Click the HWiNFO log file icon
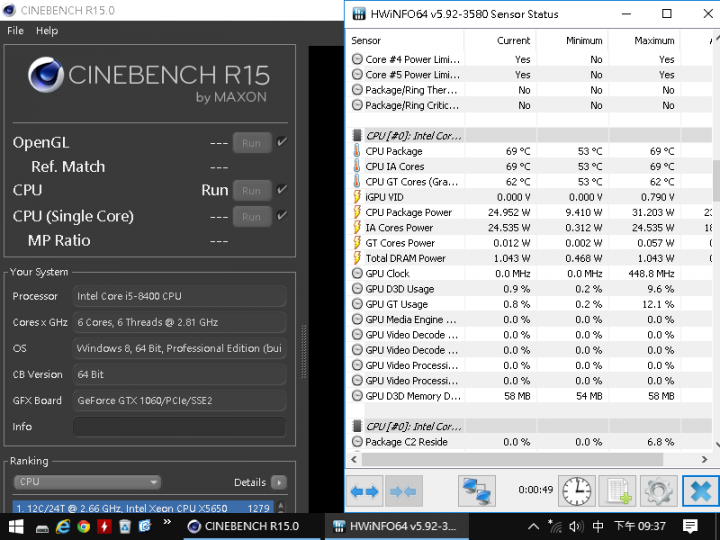Screen dimensions: 720x540 point(618,491)
